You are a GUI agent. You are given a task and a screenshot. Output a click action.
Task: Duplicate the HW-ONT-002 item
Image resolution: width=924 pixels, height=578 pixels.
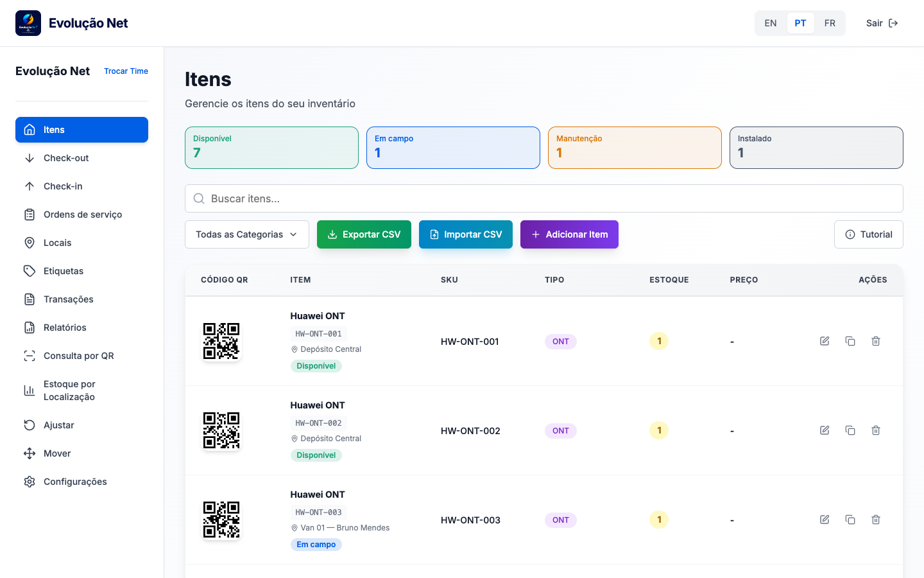(x=850, y=430)
